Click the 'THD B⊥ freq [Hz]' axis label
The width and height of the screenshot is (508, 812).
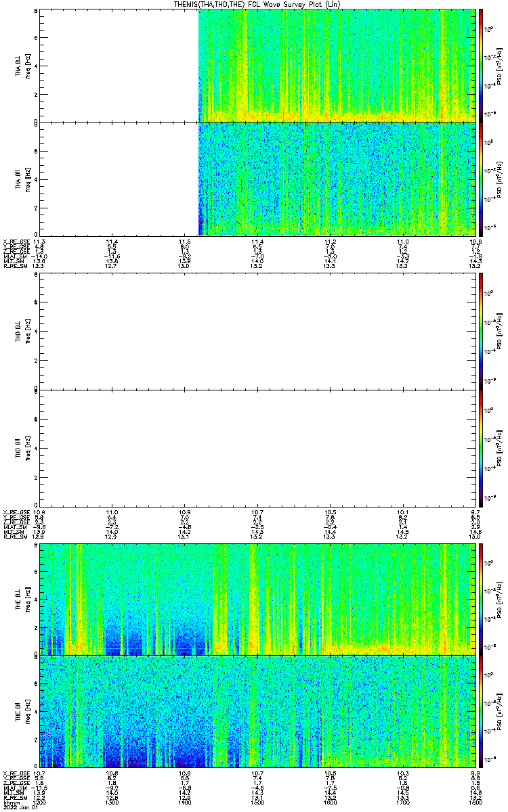coord(22,331)
